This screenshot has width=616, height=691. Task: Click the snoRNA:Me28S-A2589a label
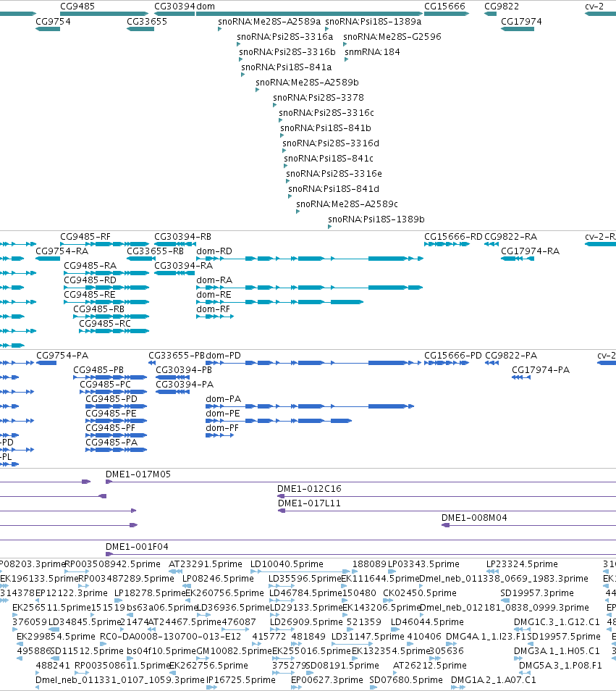(x=269, y=21)
